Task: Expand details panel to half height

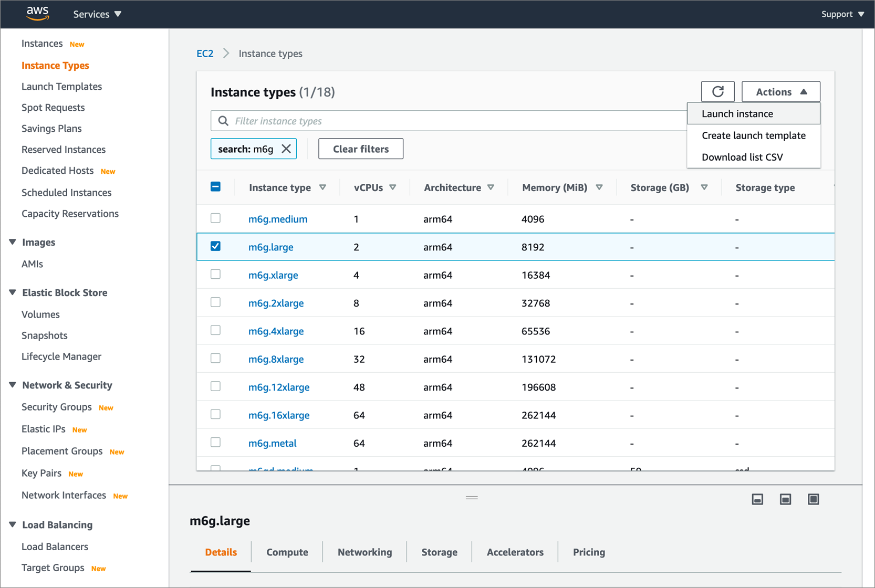Action: (785, 499)
